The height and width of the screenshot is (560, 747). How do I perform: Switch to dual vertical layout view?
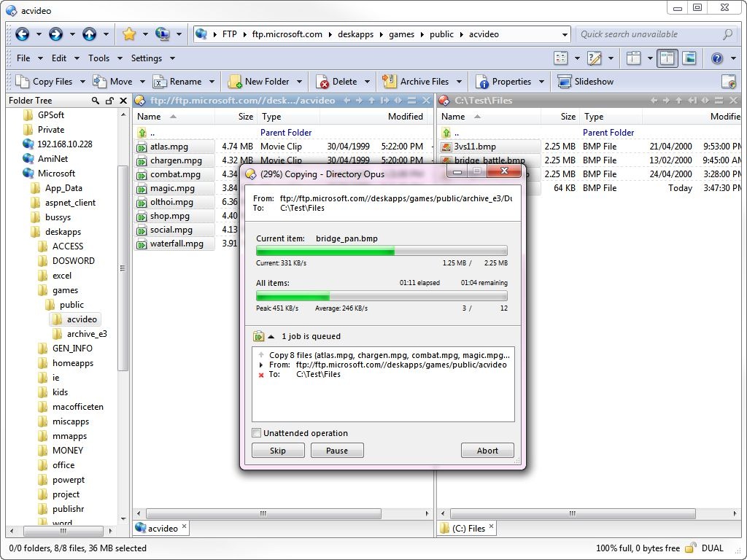667,58
